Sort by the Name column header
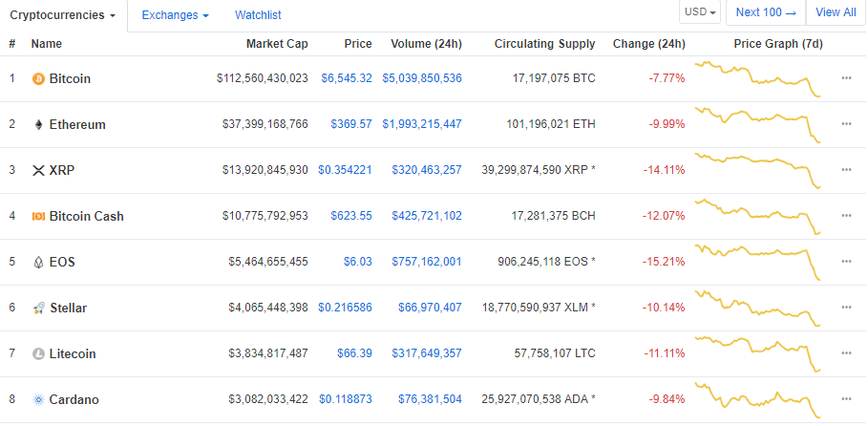The image size is (868, 426). coord(47,44)
